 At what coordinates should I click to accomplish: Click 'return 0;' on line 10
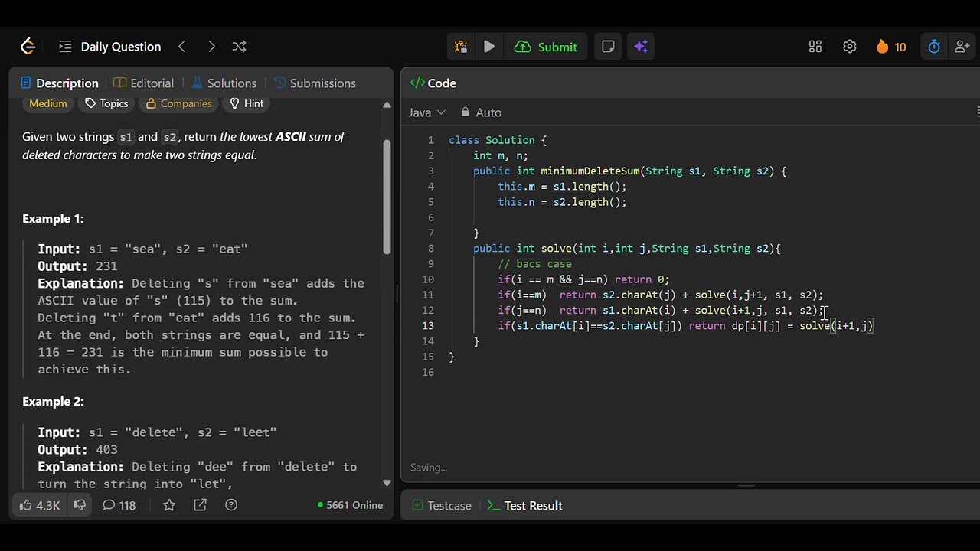click(642, 279)
